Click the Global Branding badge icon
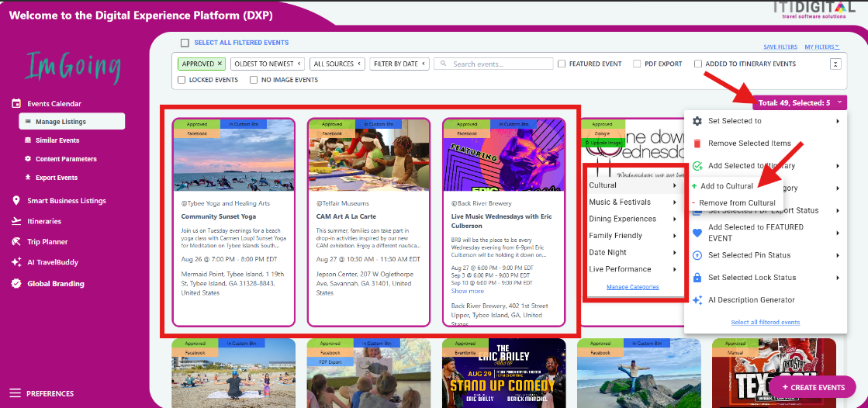This screenshot has width=868, height=408. (x=16, y=283)
